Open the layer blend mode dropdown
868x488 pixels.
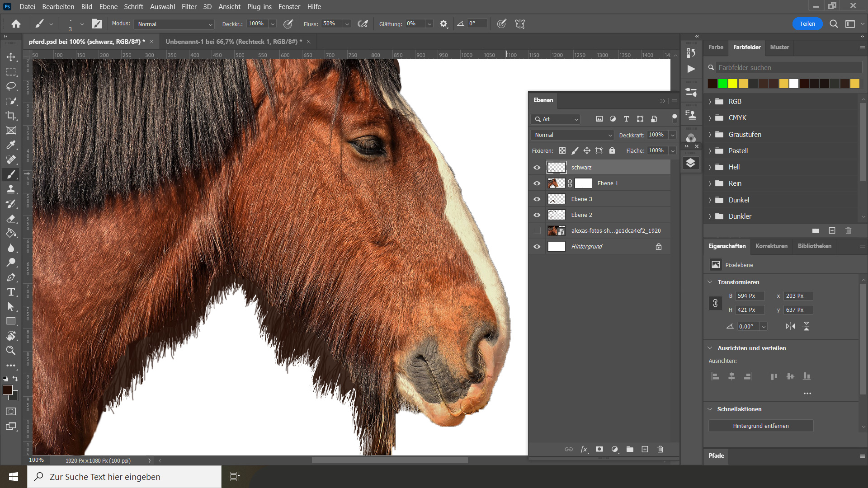click(x=572, y=135)
